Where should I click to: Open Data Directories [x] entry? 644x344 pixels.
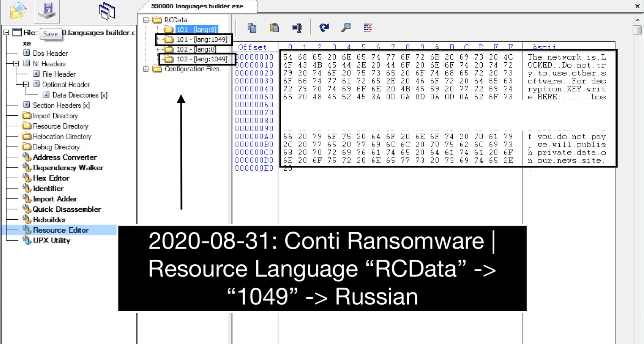pos(80,95)
